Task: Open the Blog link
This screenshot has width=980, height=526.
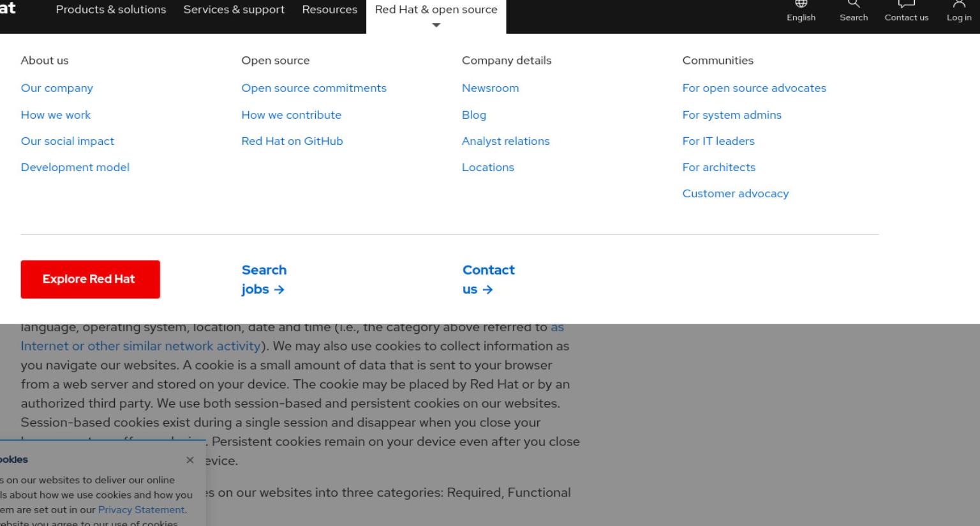Action: [474, 115]
